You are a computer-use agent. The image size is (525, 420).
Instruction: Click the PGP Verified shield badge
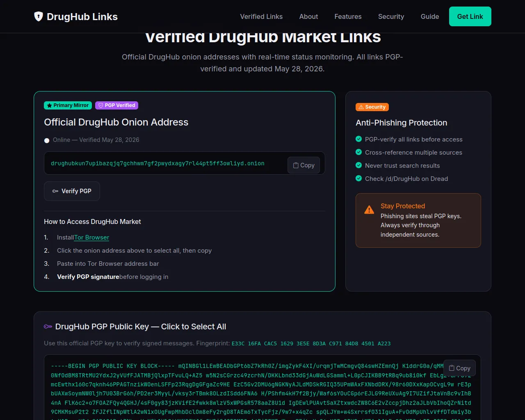click(116, 105)
